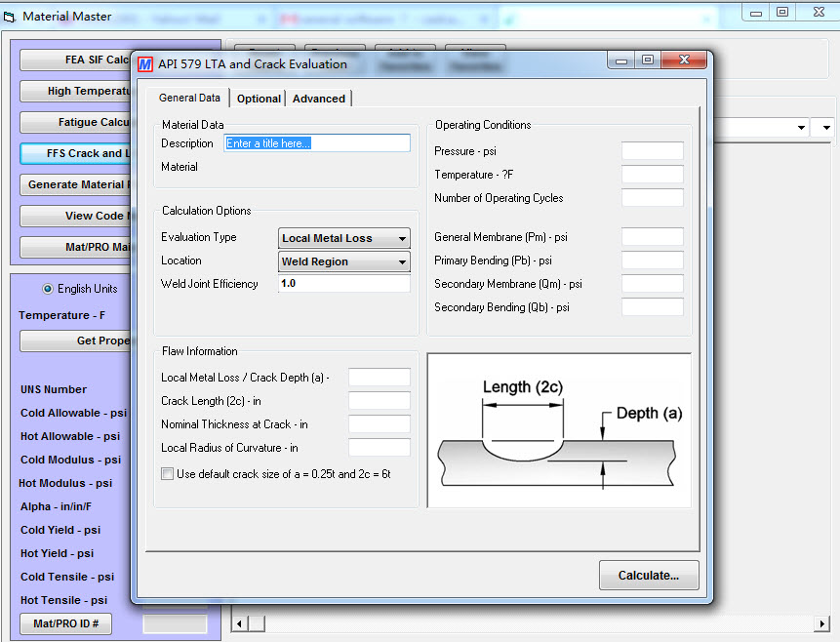Maximize the API 579 LTA dialog
840x642 pixels.
pyautogui.click(x=648, y=60)
